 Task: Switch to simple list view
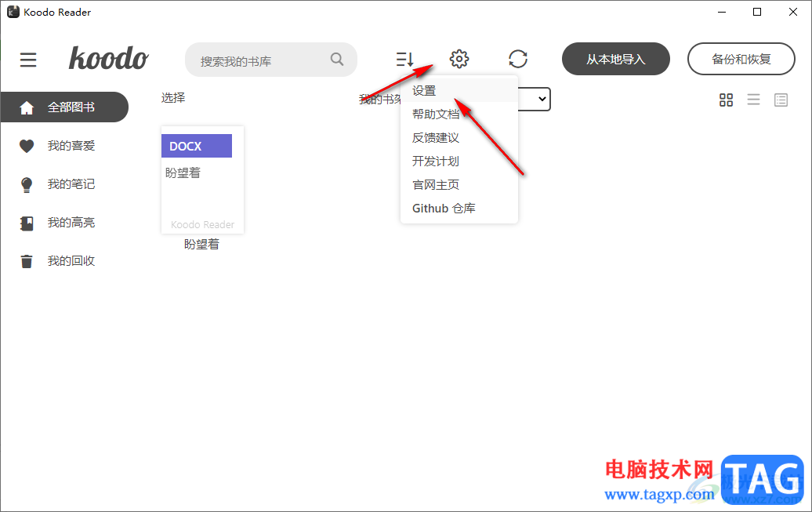753,100
